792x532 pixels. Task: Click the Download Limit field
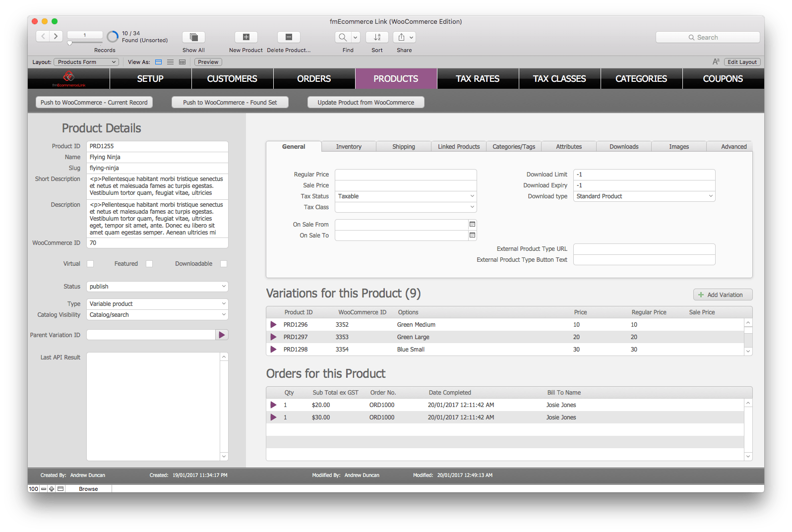[x=644, y=175]
